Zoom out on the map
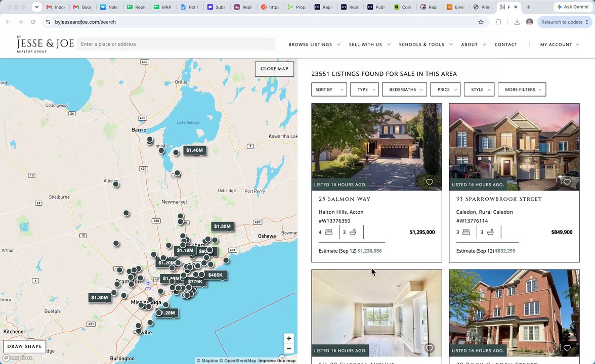This screenshot has width=595, height=364. click(x=289, y=349)
